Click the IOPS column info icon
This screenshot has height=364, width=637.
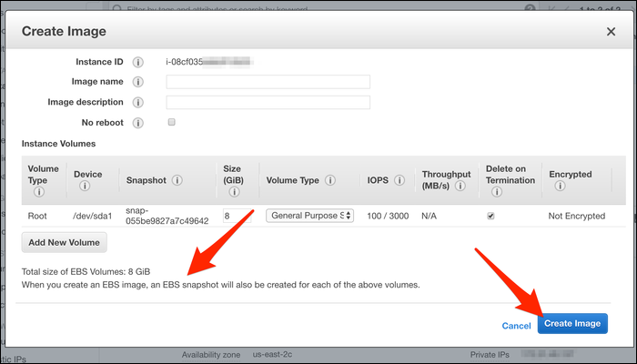(x=399, y=180)
